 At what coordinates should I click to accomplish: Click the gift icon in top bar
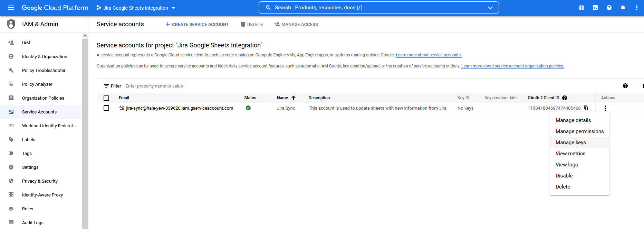click(581, 8)
